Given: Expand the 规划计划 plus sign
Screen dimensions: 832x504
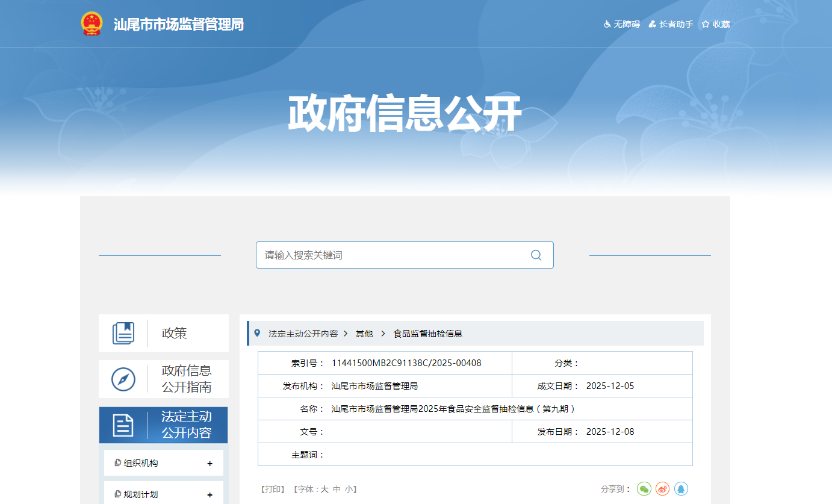Looking at the screenshot, I should 210,495.
